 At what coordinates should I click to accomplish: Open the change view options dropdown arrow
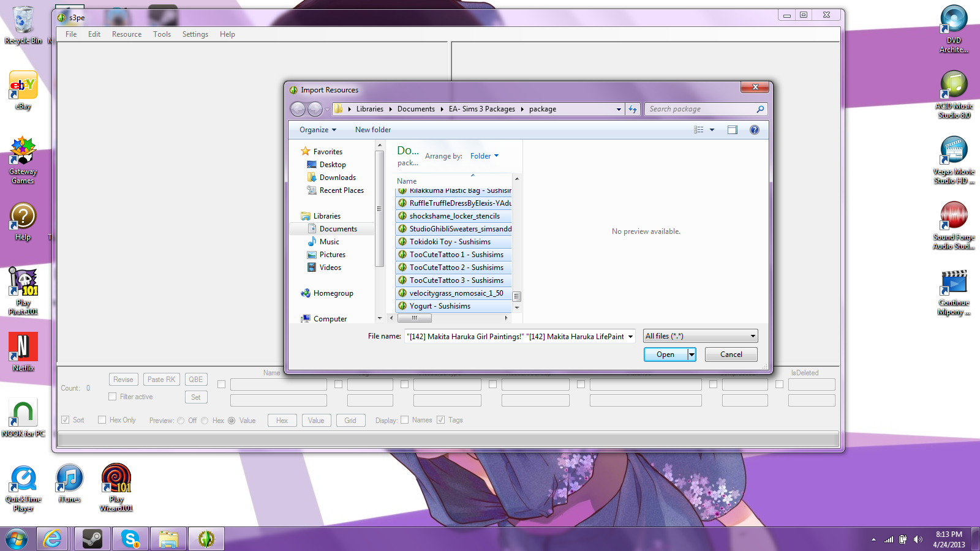712,130
